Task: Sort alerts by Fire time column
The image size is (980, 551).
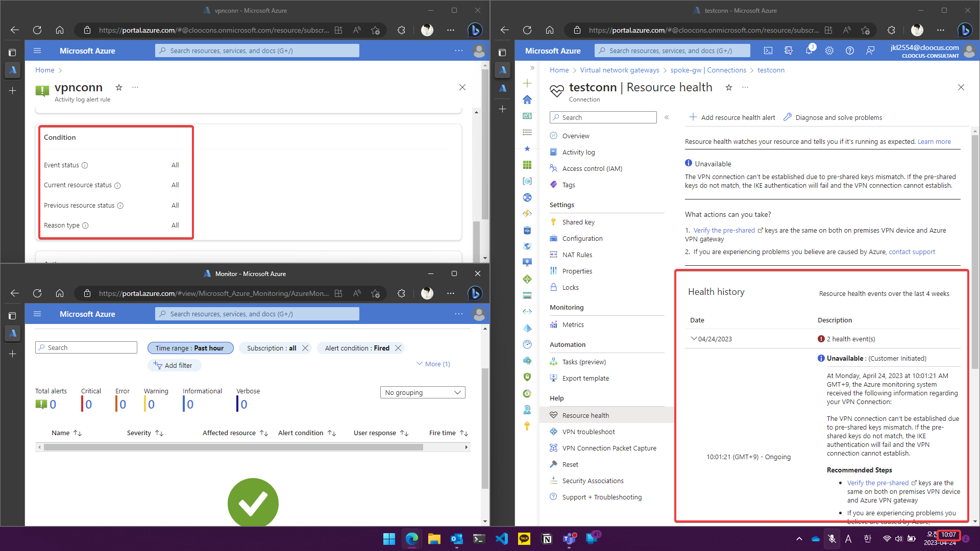Action: 448,433
